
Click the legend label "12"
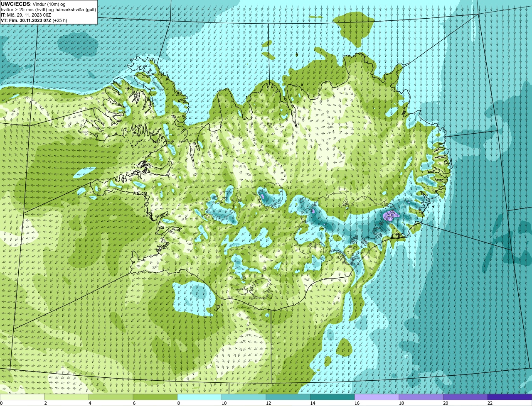click(x=268, y=403)
